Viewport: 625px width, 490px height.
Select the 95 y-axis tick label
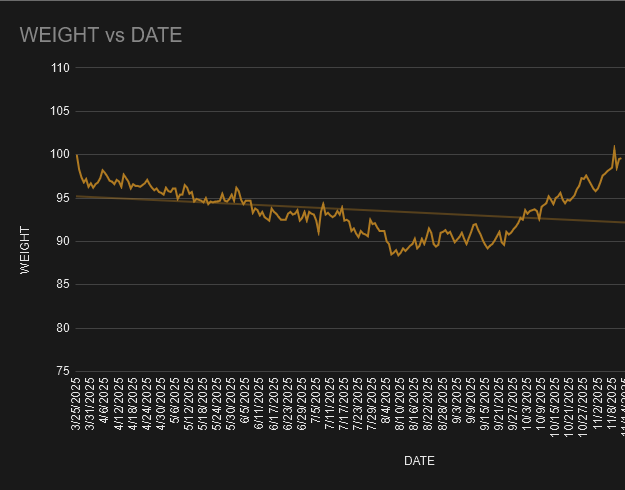(x=63, y=198)
